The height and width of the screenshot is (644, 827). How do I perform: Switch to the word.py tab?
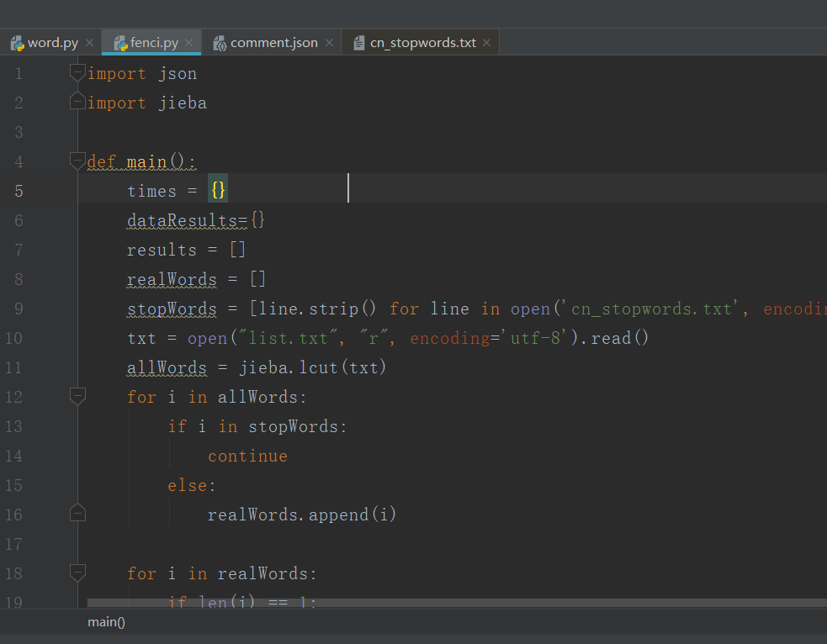tap(52, 43)
